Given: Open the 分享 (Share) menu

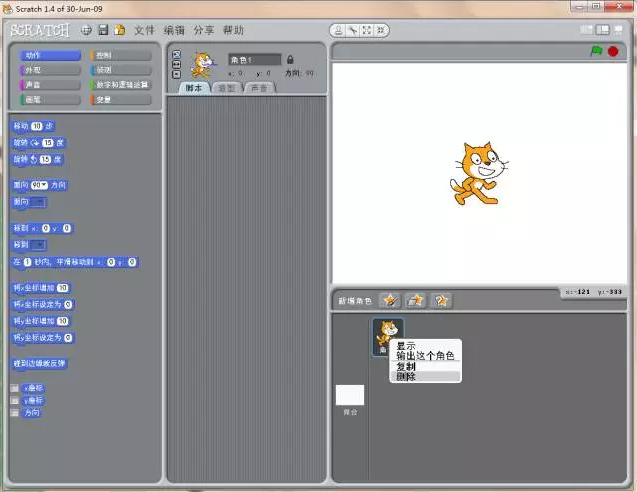Looking at the screenshot, I should pyautogui.click(x=204, y=30).
